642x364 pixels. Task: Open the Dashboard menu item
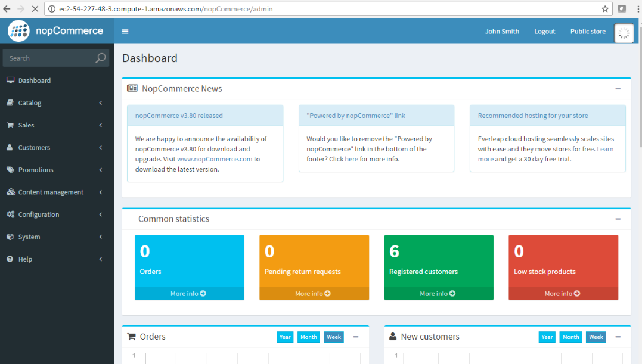57,80
